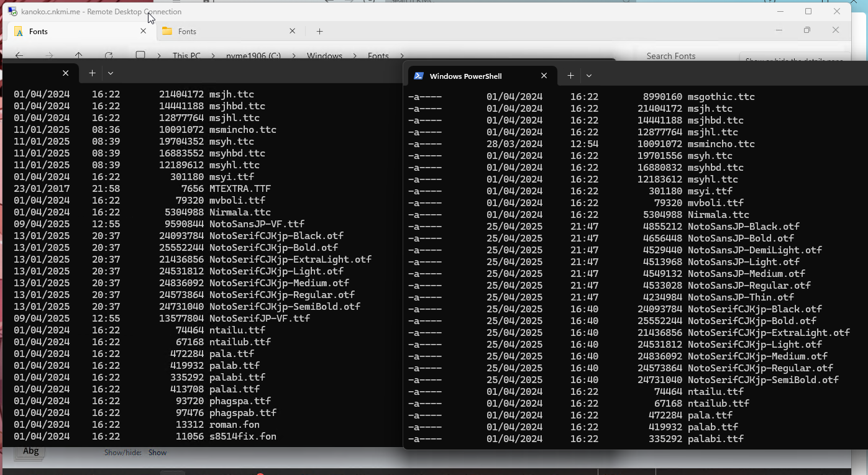Image resolution: width=868 pixels, height=475 pixels.
Task: Add a new tab in the left terminal
Action: 92,73
